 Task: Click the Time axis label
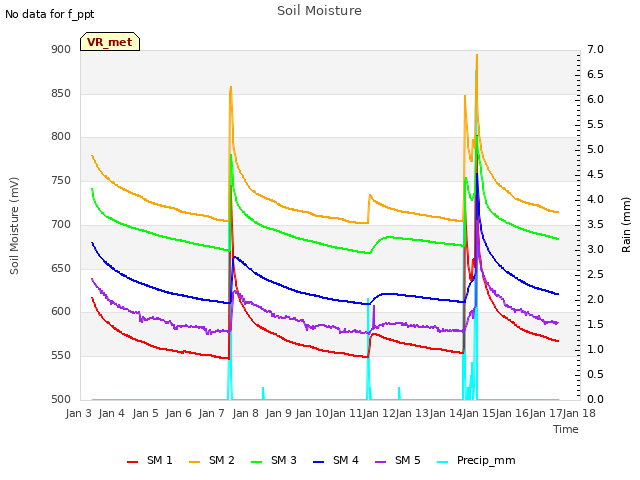click(566, 429)
